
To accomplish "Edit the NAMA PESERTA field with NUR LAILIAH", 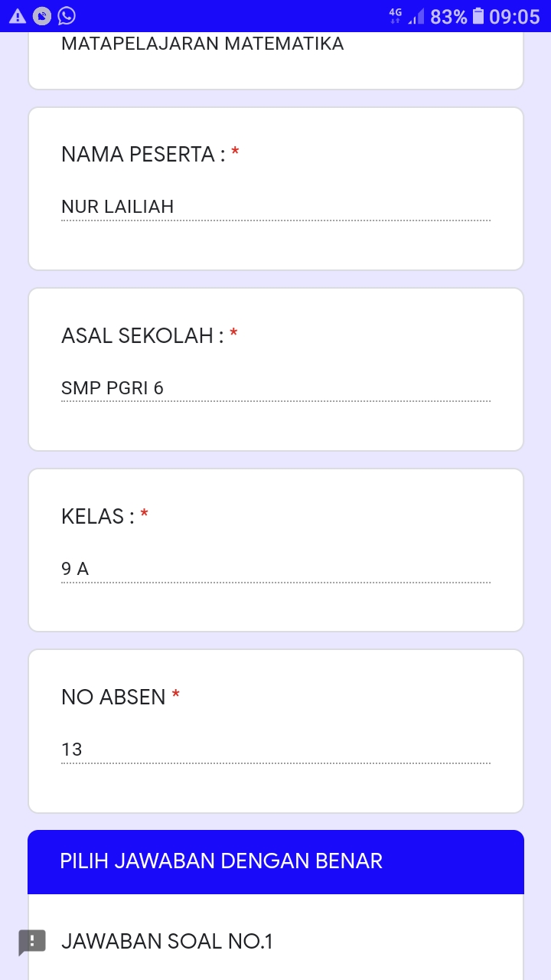I will (275, 207).
